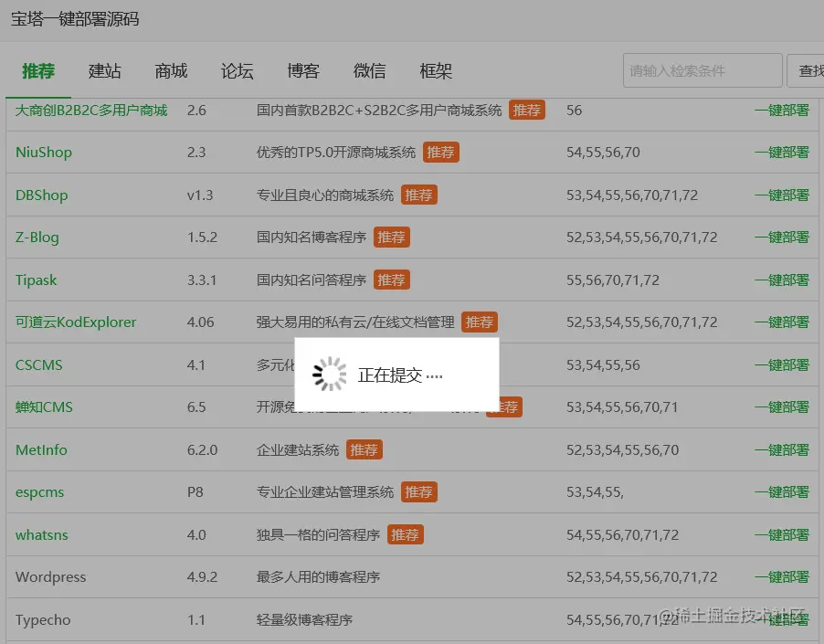Click the description 国内知名问答程序
Screen dimensions: 824x644
[x=312, y=280]
